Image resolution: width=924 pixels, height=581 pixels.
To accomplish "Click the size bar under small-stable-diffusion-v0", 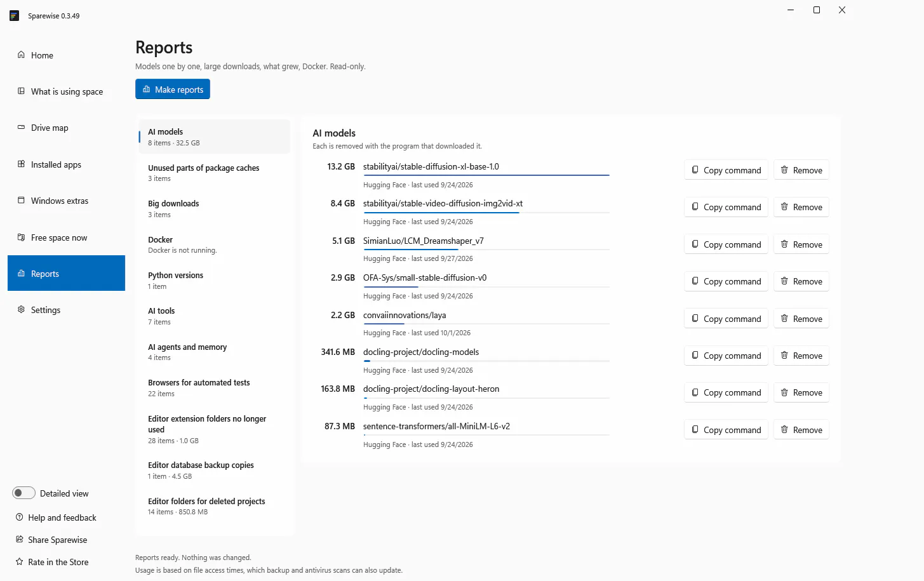I will pos(486,286).
